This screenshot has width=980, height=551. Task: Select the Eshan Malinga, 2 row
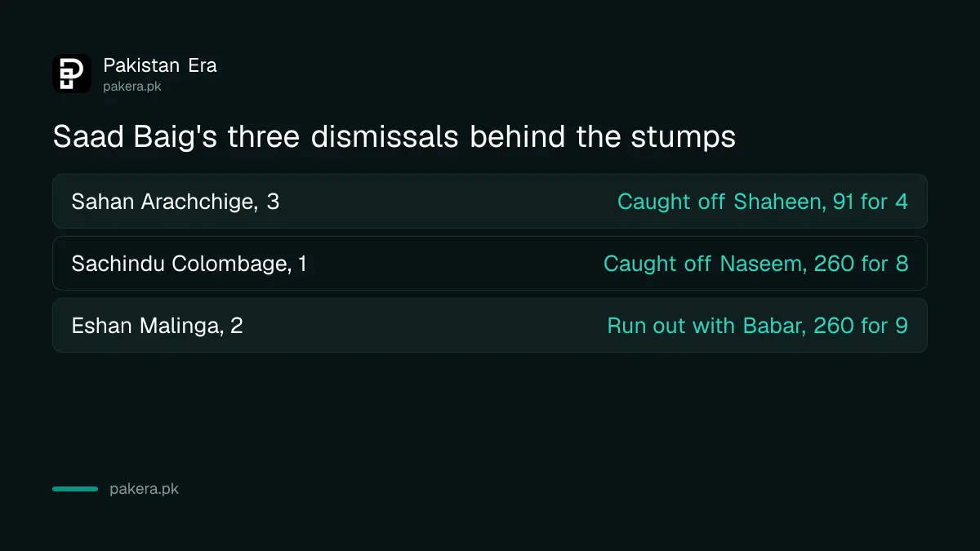[x=490, y=325]
